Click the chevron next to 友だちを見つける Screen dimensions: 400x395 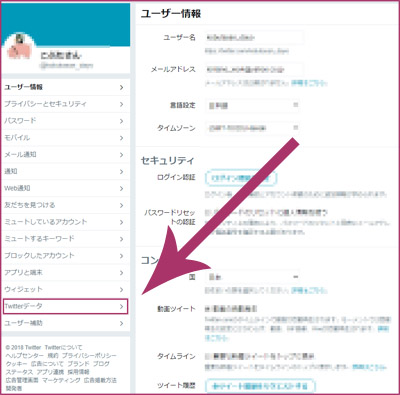pyautogui.click(x=121, y=205)
